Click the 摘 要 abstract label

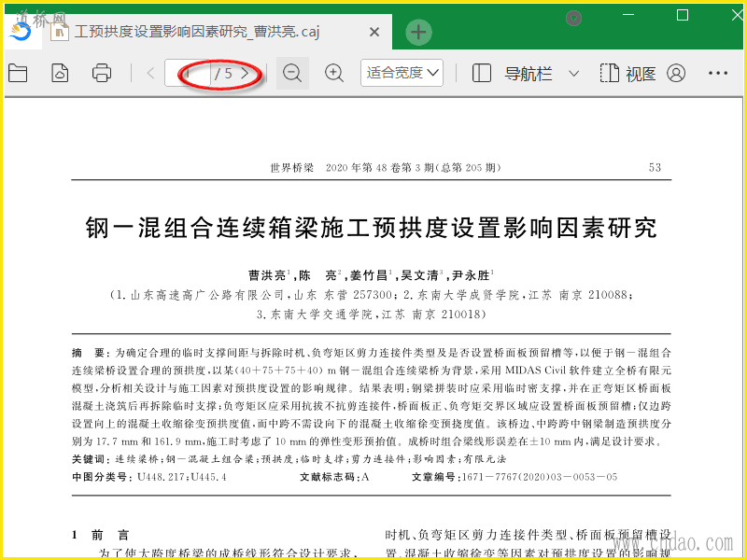point(91,353)
